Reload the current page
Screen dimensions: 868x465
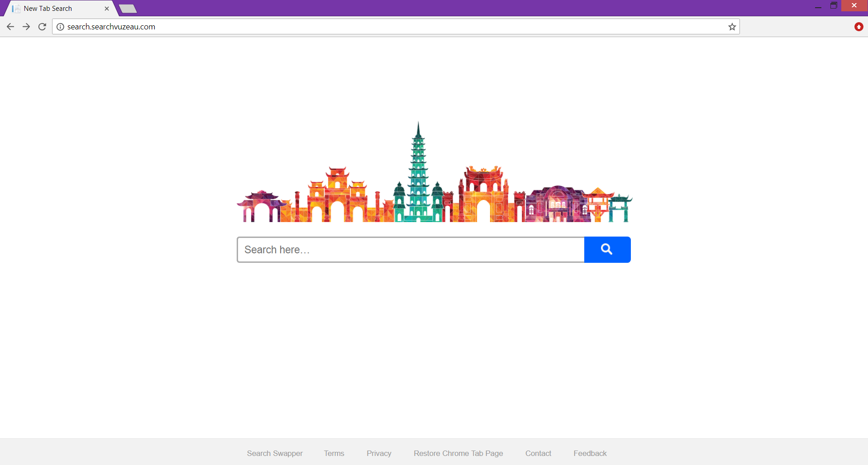coord(42,27)
